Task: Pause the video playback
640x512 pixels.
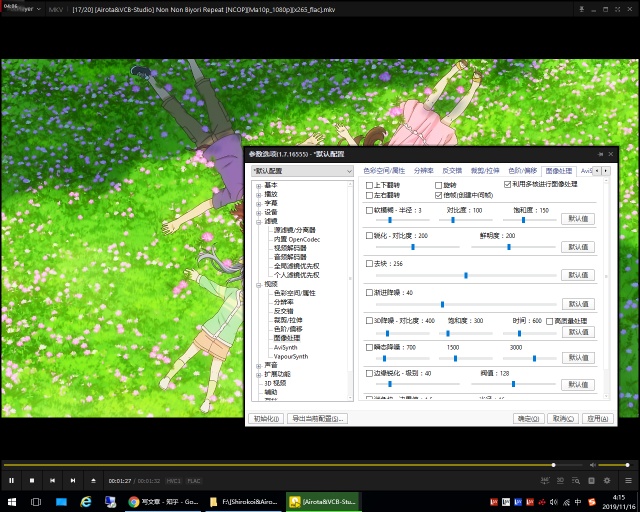Action: [11, 481]
